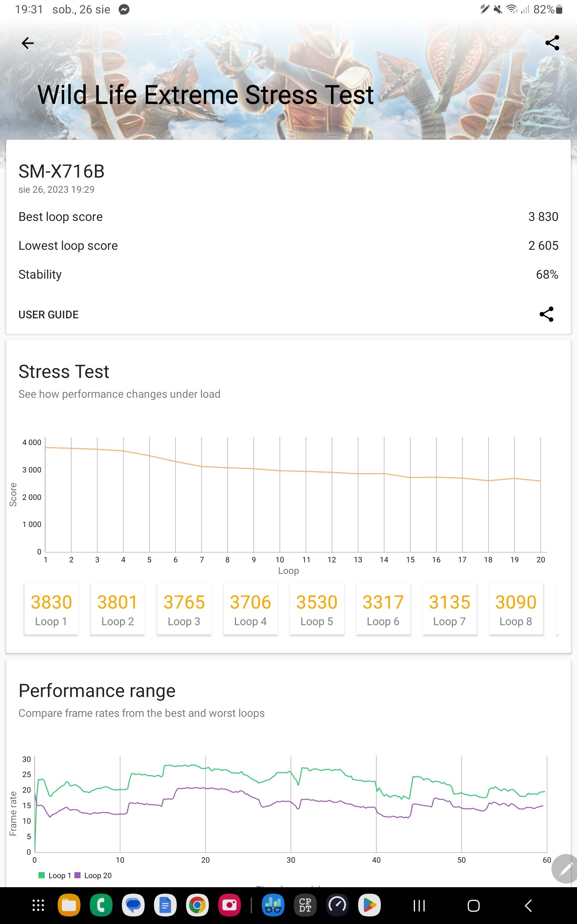This screenshot has width=577, height=924.
Task: Open the USER GUIDE link
Action: pyautogui.click(x=48, y=315)
